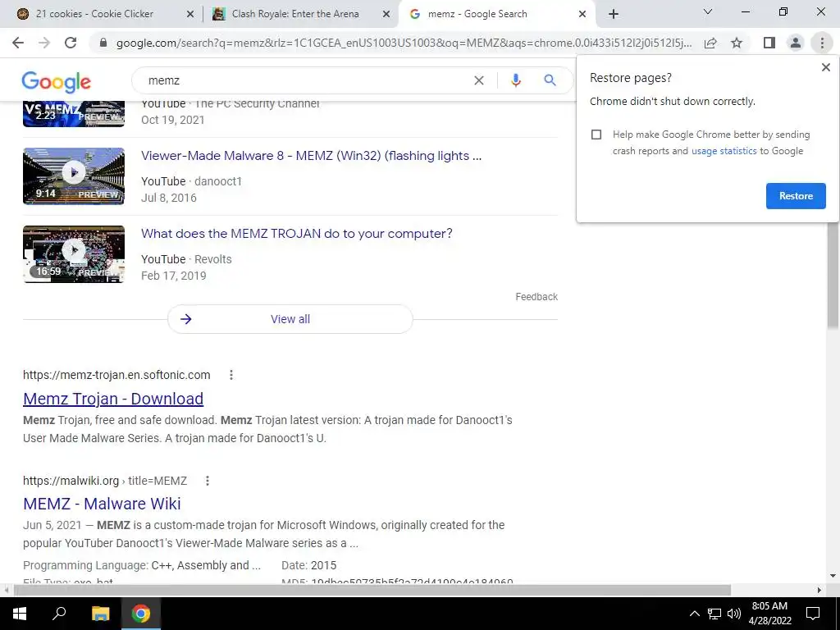Screen dimensions: 840x630
Task: Click the scroll right arrow
Action: click(819, 591)
